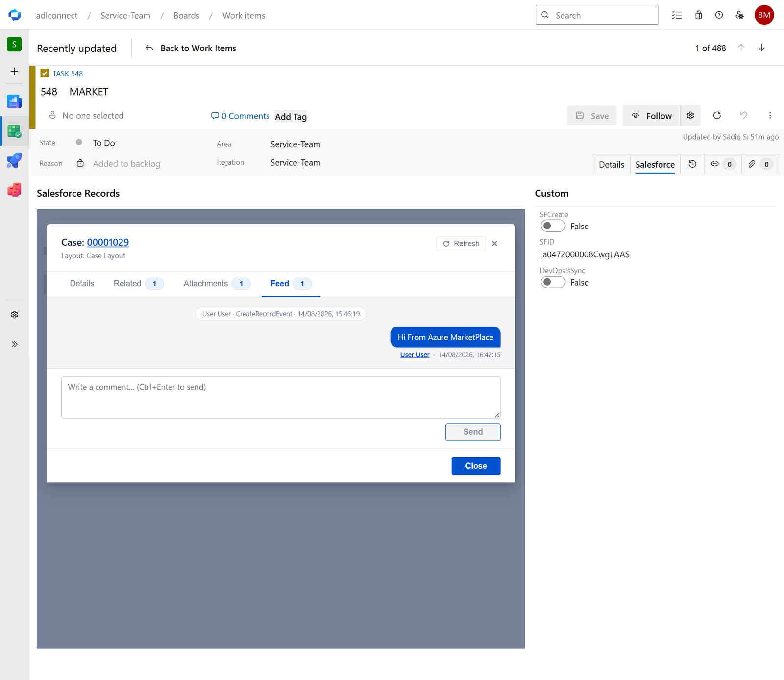Screen dimensions: 784x680
Task: Open the more actions ellipsis menu
Action: tap(770, 115)
